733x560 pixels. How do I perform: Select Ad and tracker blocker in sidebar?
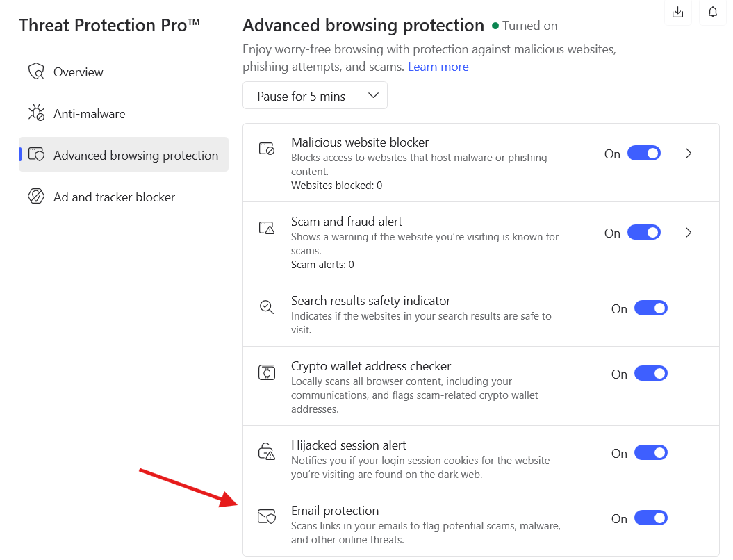pos(113,197)
